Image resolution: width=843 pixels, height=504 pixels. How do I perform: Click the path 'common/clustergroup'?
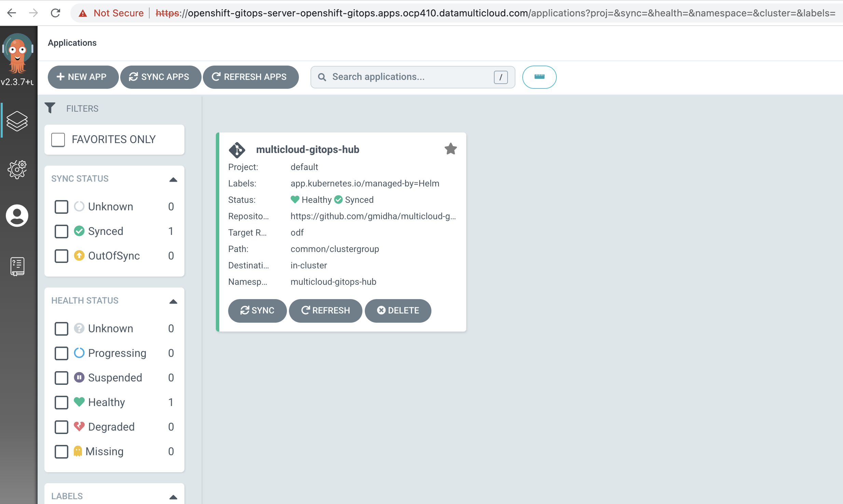point(335,249)
